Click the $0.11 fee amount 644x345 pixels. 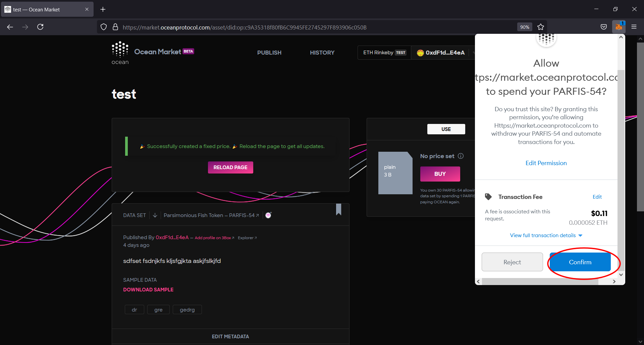point(599,213)
